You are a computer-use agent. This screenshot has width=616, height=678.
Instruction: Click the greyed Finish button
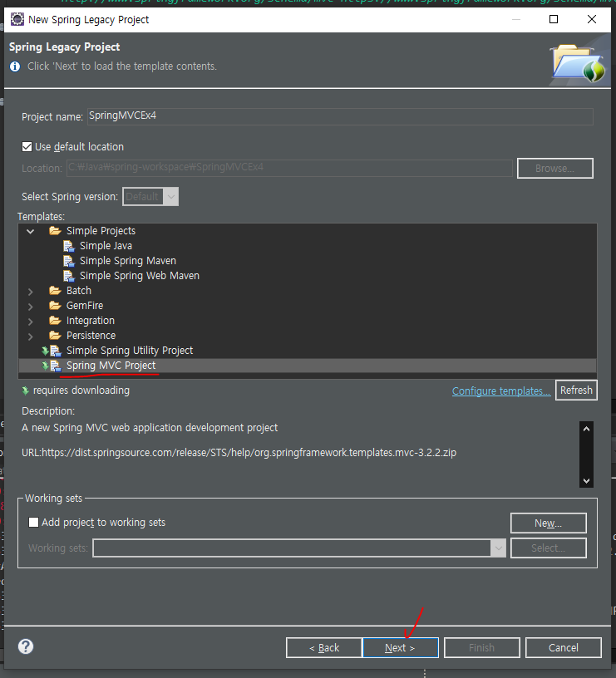click(482, 647)
